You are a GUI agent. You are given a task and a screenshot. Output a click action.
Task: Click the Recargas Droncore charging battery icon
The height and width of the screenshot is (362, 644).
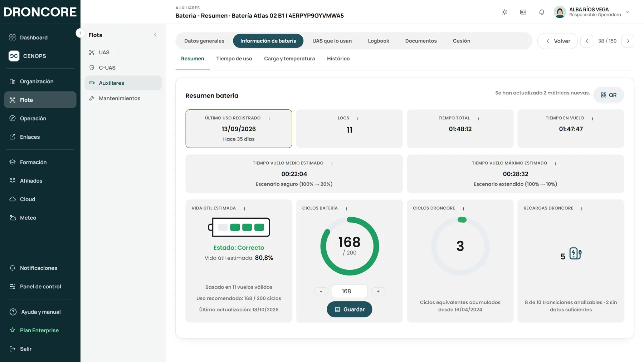coord(575,253)
